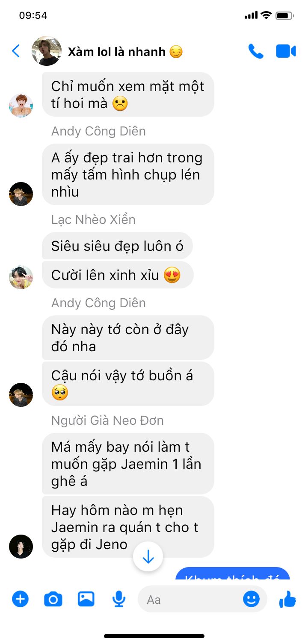The height and width of the screenshot is (644, 308).
Task: Send a thumbs-up like
Action: coord(287,599)
